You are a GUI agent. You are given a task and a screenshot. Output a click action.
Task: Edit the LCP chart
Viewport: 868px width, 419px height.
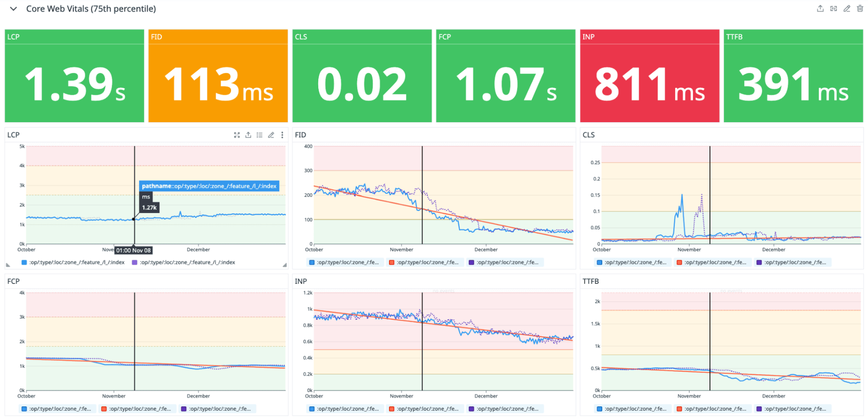point(271,135)
